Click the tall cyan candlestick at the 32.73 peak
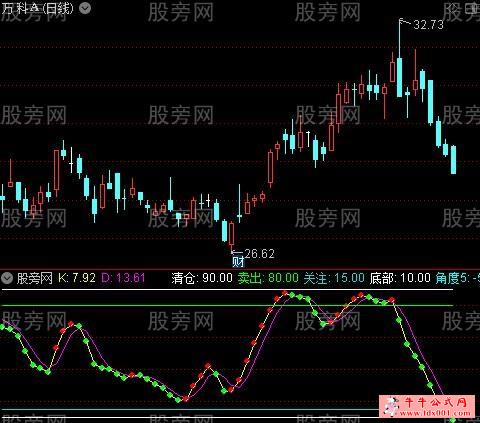This screenshot has width=480, height=423. click(x=399, y=77)
